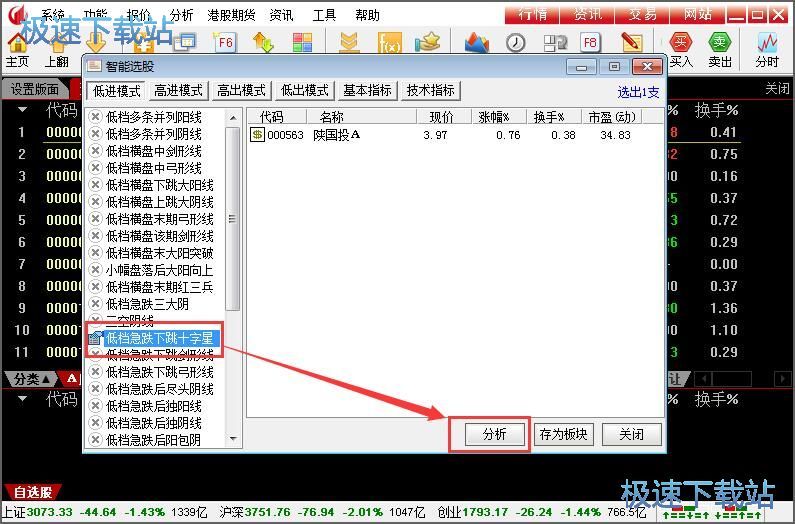
Task: Click the layout switch windows toolbar icon
Action: pyautogui.click(x=555, y=43)
